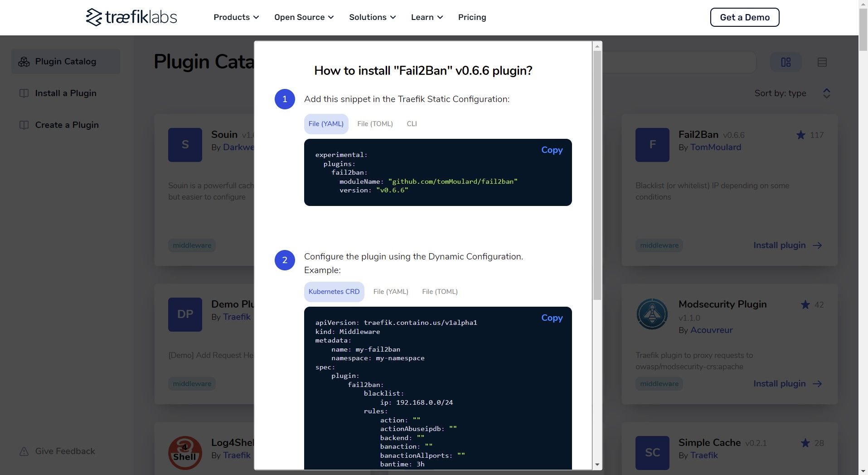Screen dimensions: 868x475
Task: Select the File (TOML) tab in step 2
Action: [440, 292]
